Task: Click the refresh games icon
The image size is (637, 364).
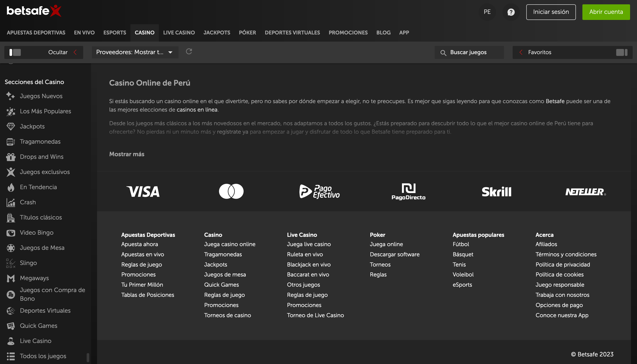Action: tap(189, 52)
